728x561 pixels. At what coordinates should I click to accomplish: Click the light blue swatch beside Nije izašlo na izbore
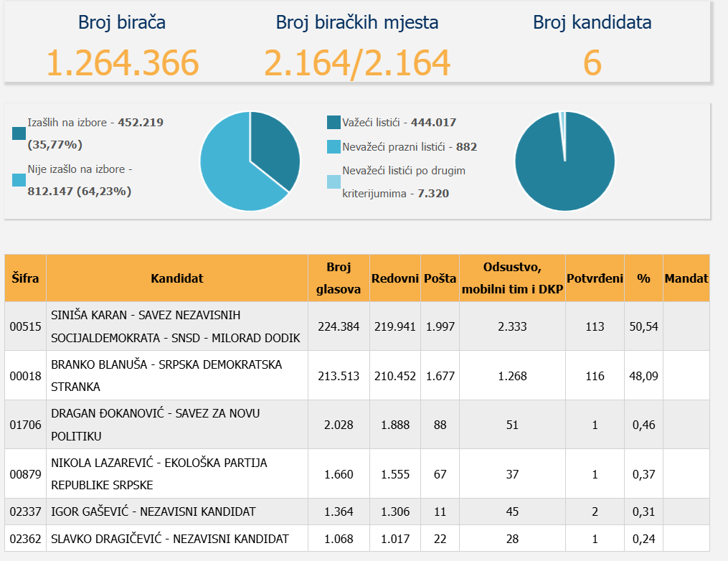(19, 180)
